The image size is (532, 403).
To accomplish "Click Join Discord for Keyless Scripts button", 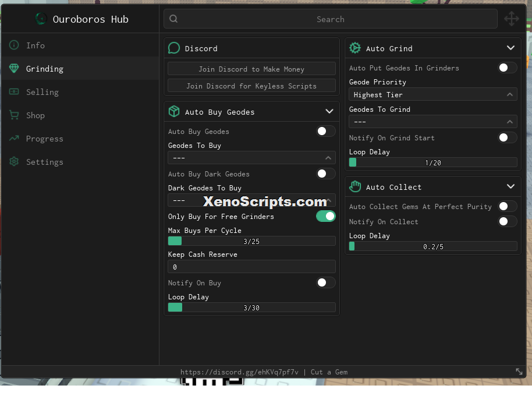I will pos(252,86).
